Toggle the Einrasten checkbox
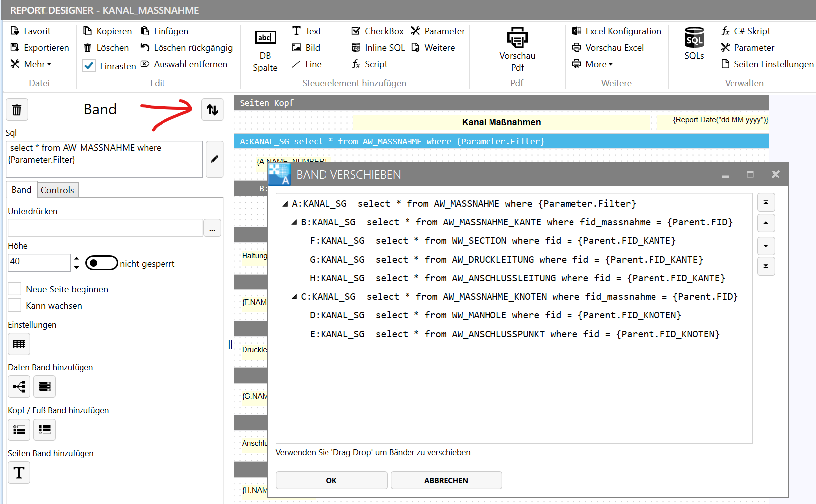 (x=89, y=66)
